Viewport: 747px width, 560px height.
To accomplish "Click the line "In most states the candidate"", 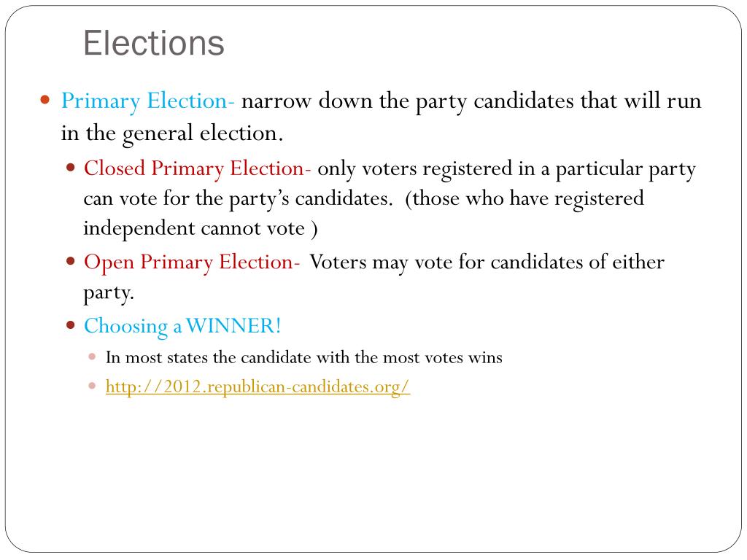I will 303,358.
